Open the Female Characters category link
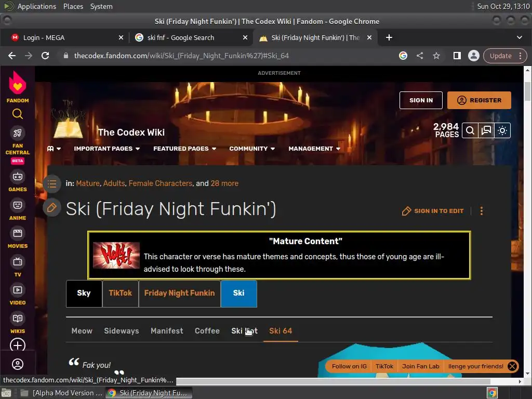Viewport: 532px width, 399px height. (161, 183)
